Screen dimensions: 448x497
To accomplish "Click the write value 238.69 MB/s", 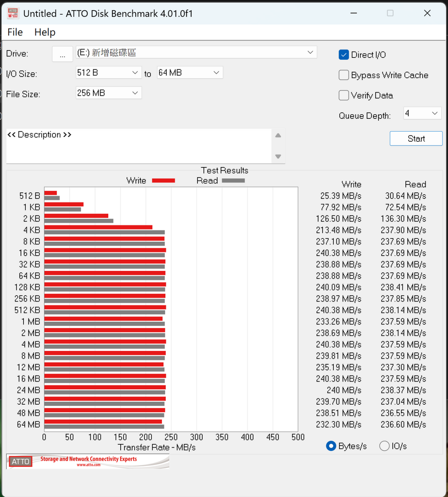I will [x=338, y=333].
